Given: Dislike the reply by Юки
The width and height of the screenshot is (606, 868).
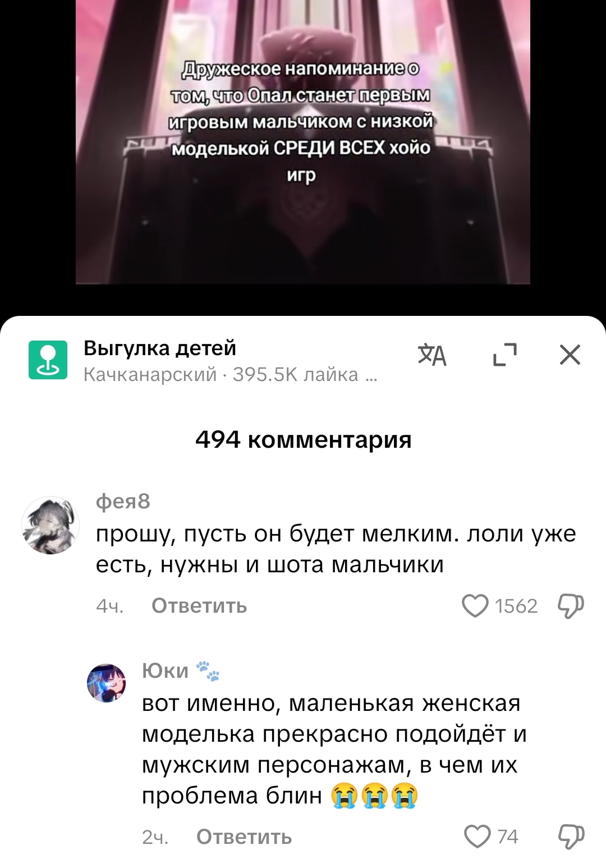Looking at the screenshot, I should coord(571,837).
